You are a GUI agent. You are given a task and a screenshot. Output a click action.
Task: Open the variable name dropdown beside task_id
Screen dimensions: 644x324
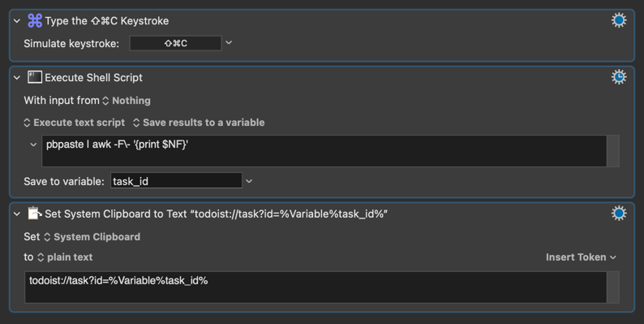[x=249, y=181]
